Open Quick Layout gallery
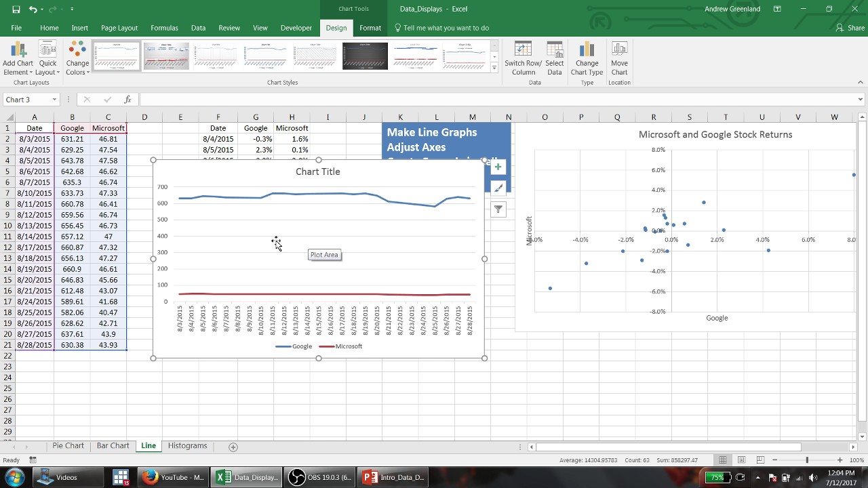The width and height of the screenshot is (868, 488). (47, 58)
